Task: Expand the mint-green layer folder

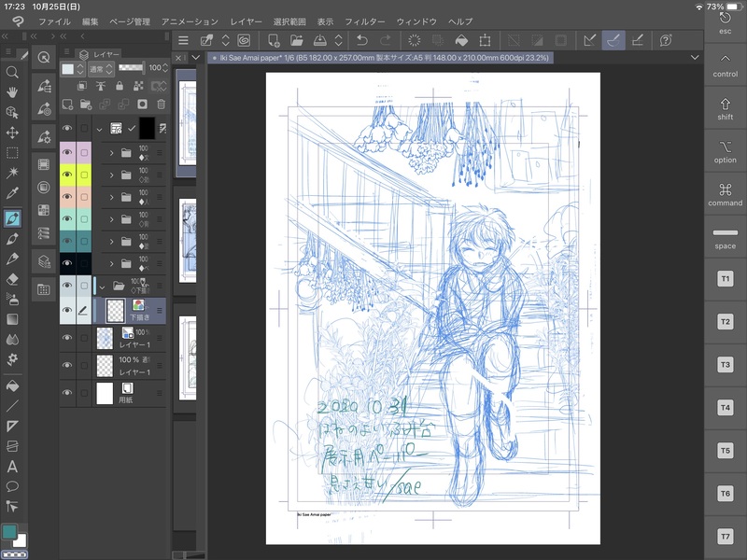Action: [x=111, y=219]
